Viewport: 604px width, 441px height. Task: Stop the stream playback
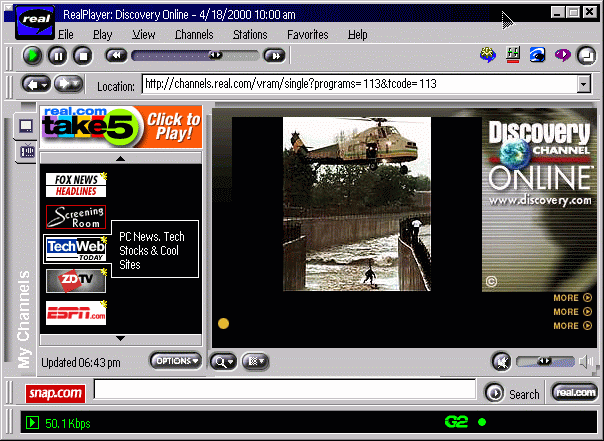tap(83, 56)
